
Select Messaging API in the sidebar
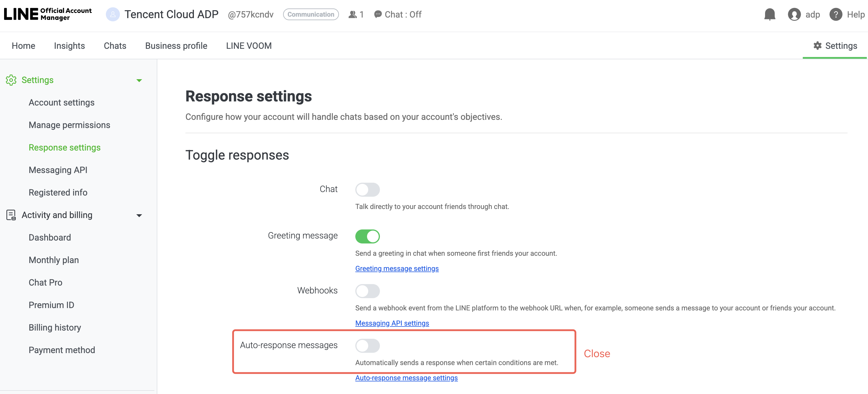click(58, 170)
